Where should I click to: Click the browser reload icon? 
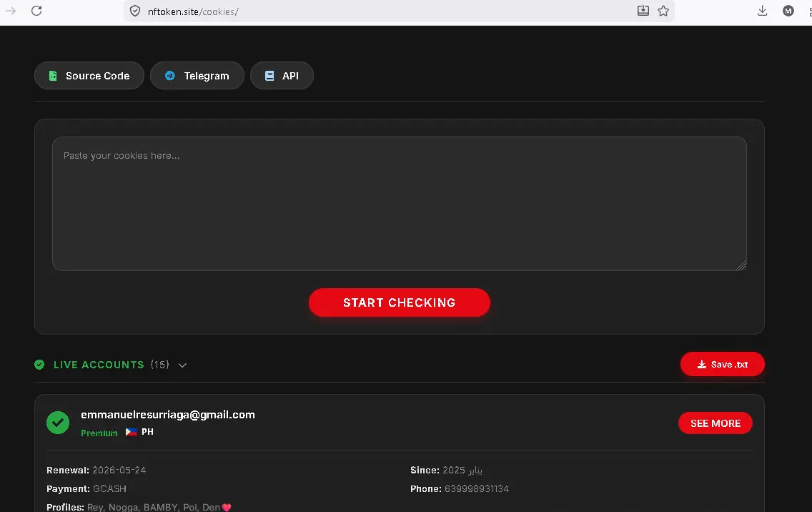click(x=36, y=11)
